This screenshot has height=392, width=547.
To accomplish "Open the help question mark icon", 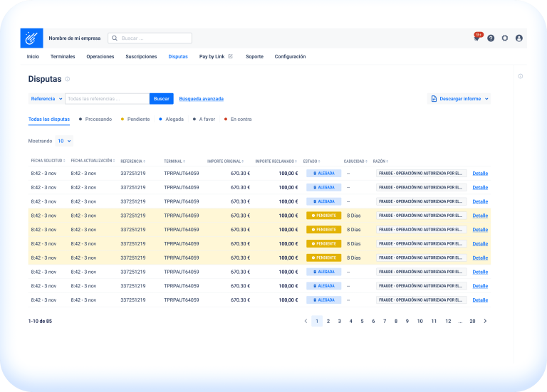I will coord(491,38).
